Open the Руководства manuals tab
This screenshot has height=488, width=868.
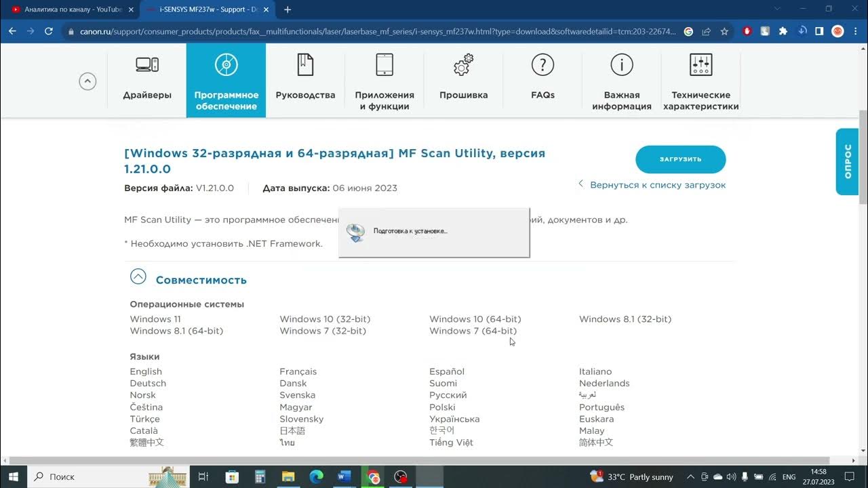pos(305,80)
